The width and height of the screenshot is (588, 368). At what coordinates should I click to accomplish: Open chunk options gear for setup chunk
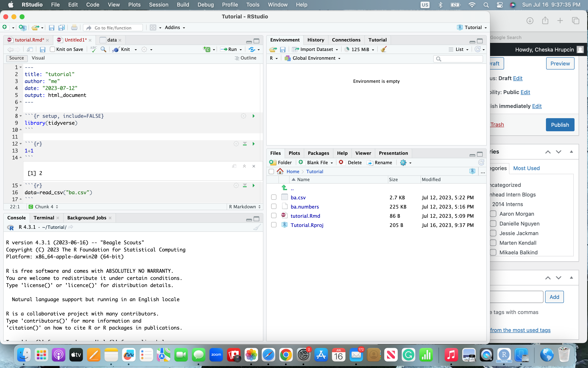[x=243, y=116]
